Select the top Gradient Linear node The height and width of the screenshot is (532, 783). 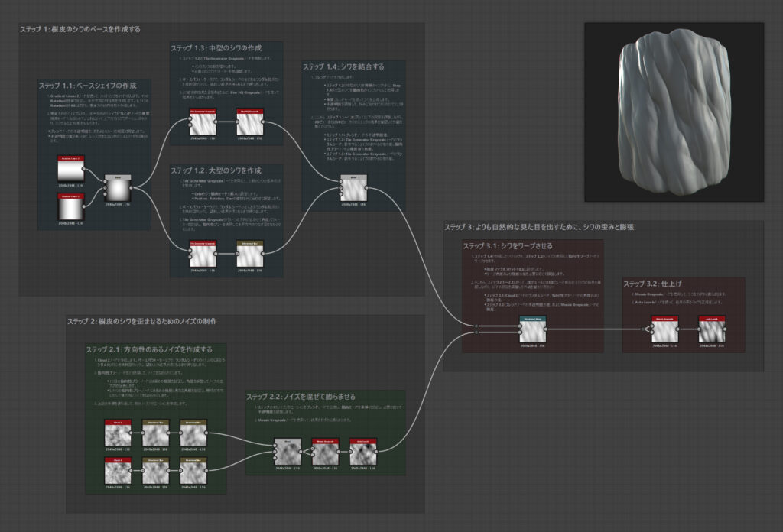70,170
